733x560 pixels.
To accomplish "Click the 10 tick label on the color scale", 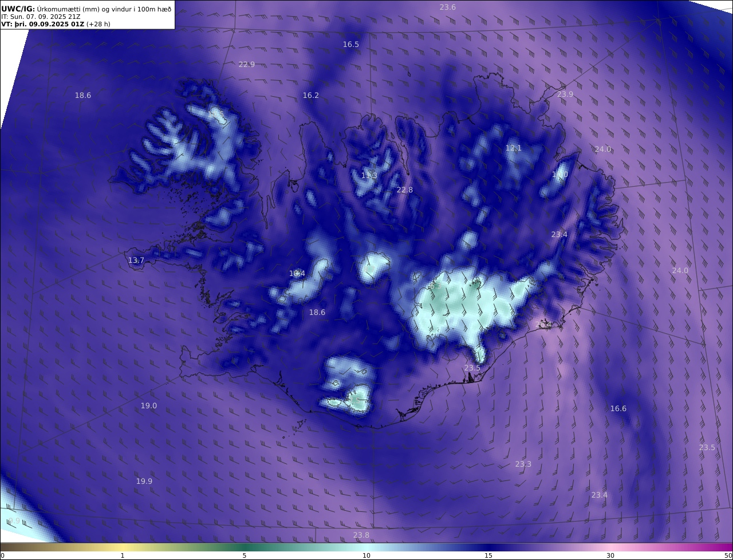I will click(x=366, y=555).
